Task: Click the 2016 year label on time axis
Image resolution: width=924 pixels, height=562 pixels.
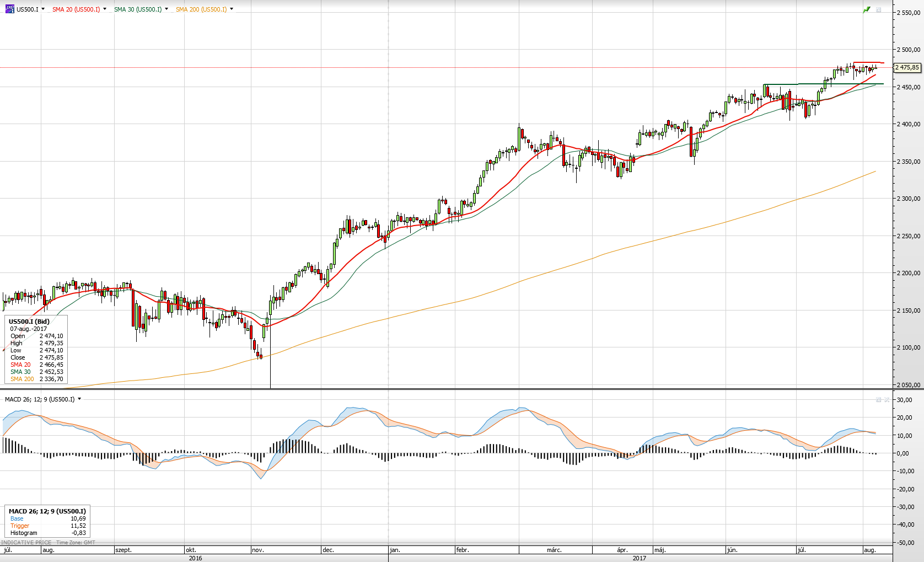Action: [x=195, y=558]
